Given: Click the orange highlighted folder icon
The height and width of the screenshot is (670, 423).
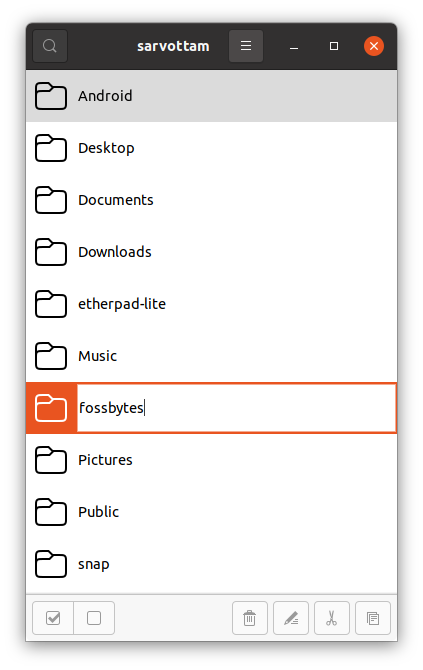Looking at the screenshot, I should (51, 408).
